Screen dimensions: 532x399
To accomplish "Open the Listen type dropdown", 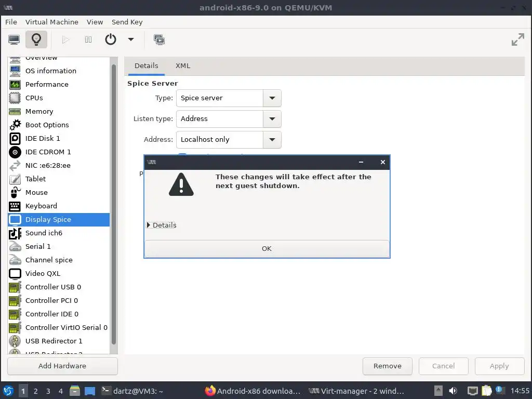I will [x=229, y=119].
